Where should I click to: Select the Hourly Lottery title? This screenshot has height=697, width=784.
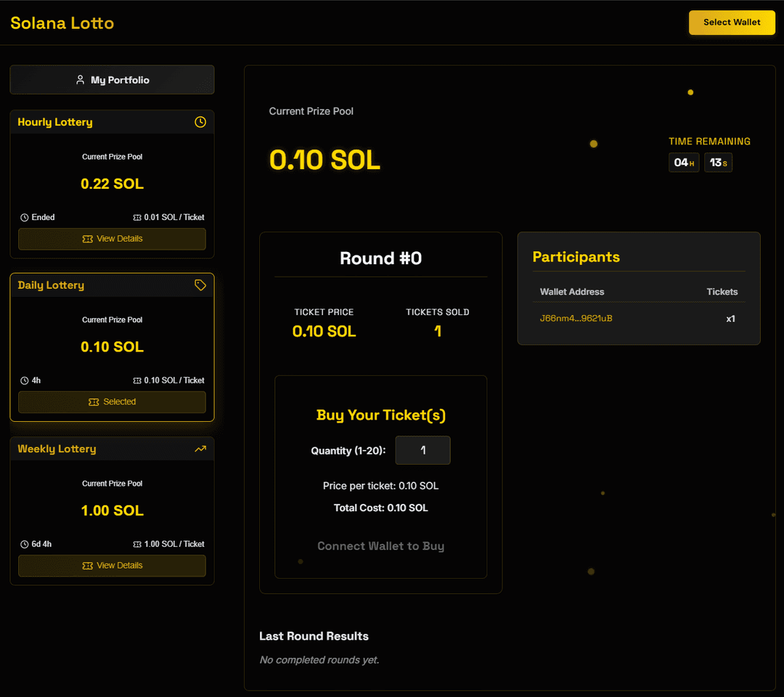(x=55, y=122)
